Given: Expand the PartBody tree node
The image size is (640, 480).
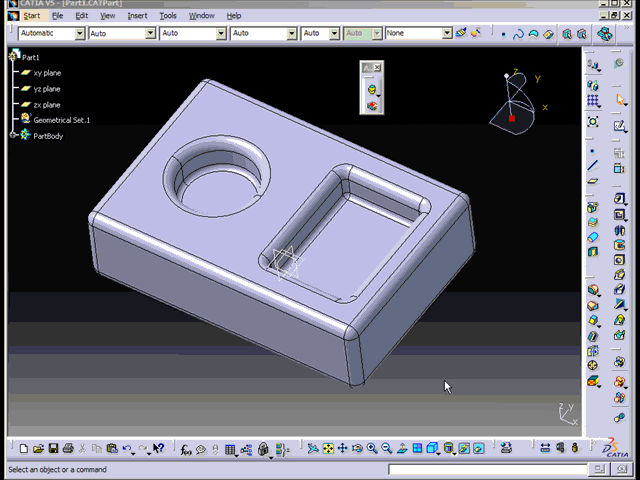Looking at the screenshot, I should coord(14,135).
